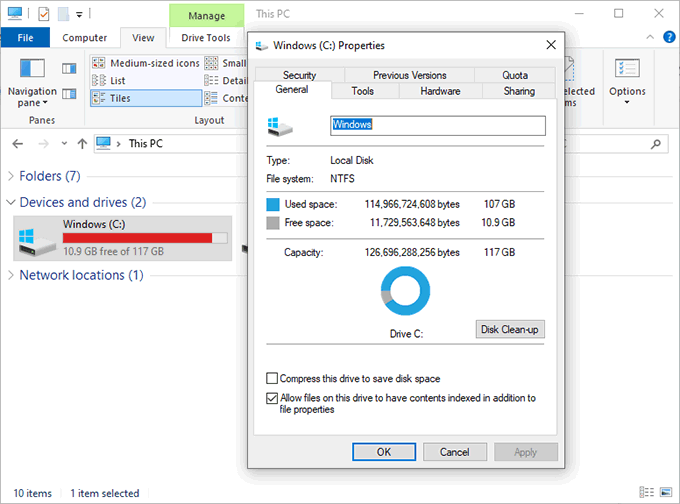This screenshot has height=504, width=680.
Task: Select the Details pane icon
Action: 69,94
